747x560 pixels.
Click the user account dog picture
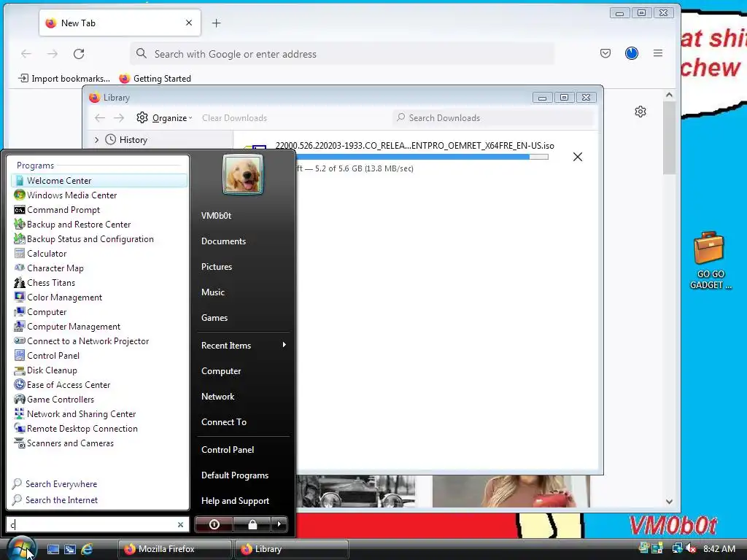[243, 175]
